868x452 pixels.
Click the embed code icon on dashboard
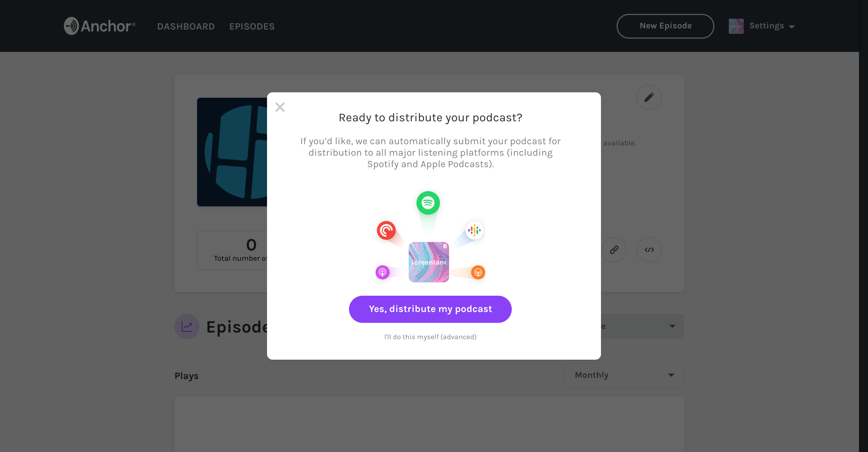pyautogui.click(x=649, y=250)
